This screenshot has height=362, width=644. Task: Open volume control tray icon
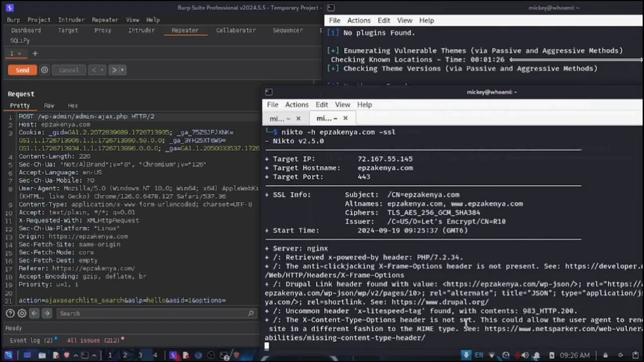pos(525,355)
